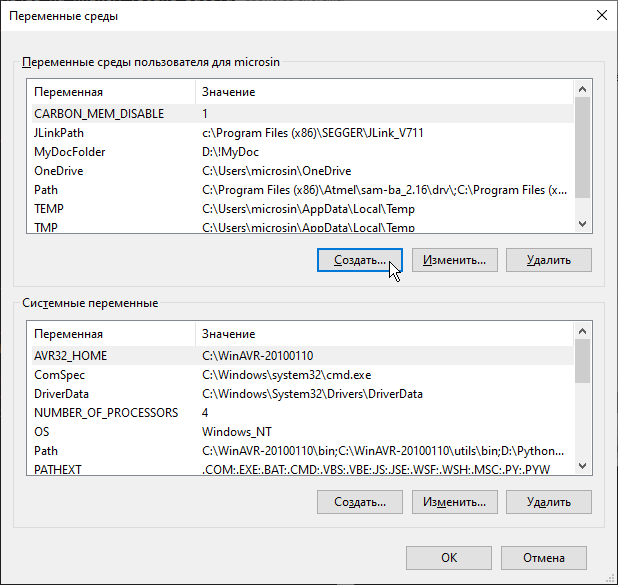Viewport: 618px width, 585px height.
Task: Click the user variables scrollbar thumb
Action: (x=582, y=147)
